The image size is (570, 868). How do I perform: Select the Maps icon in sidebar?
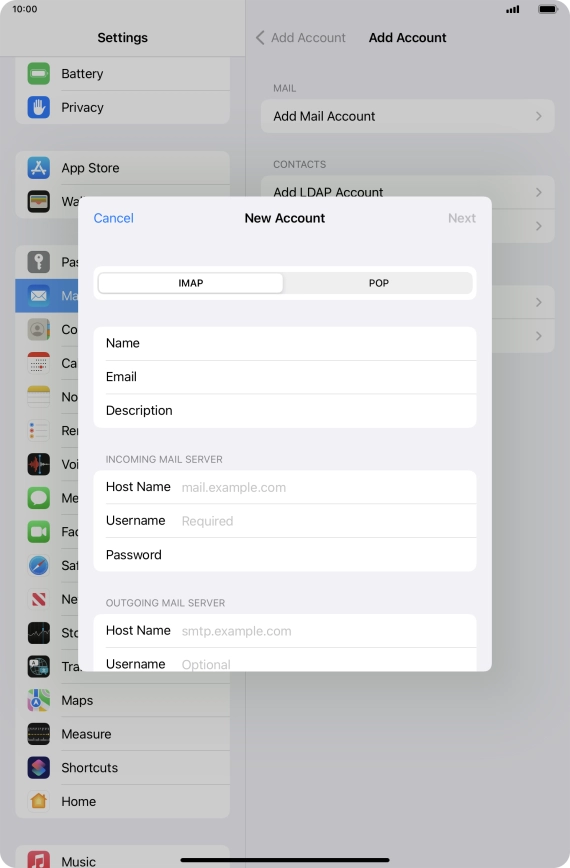point(39,700)
